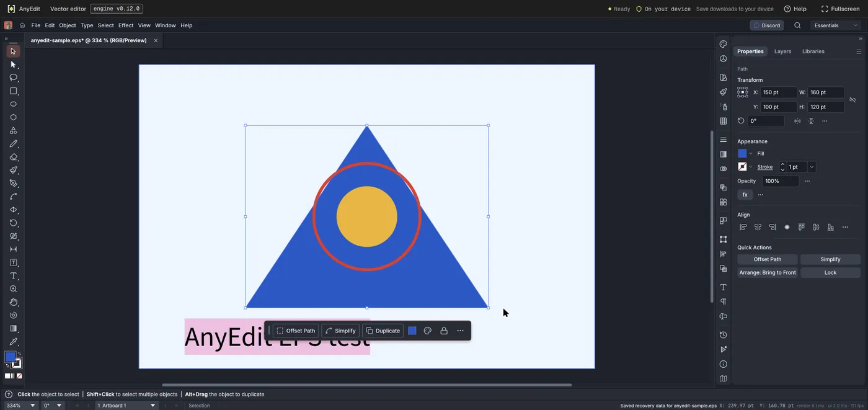Select the Selection (arrow) tool
Screen dimensions: 868x410
pyautogui.click(x=13, y=51)
